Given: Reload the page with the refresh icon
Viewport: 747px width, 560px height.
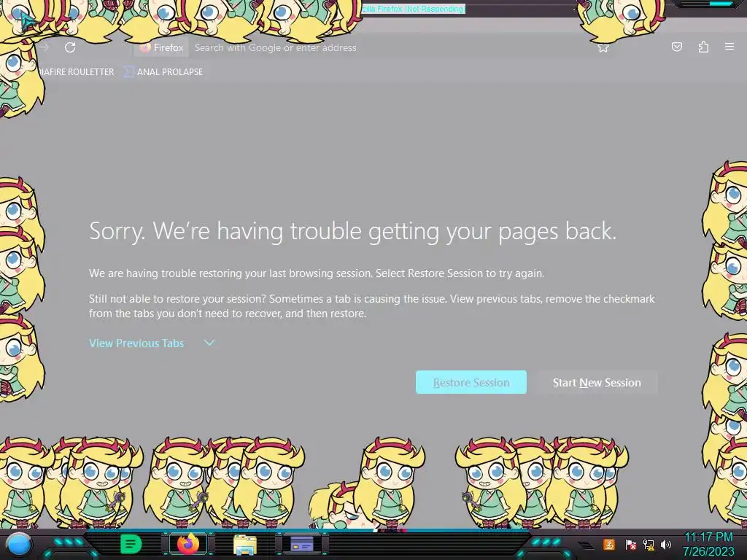Looking at the screenshot, I should click(x=70, y=47).
